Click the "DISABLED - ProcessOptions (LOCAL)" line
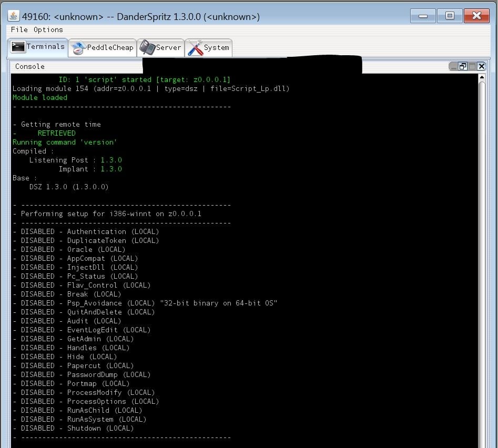 click(86, 401)
